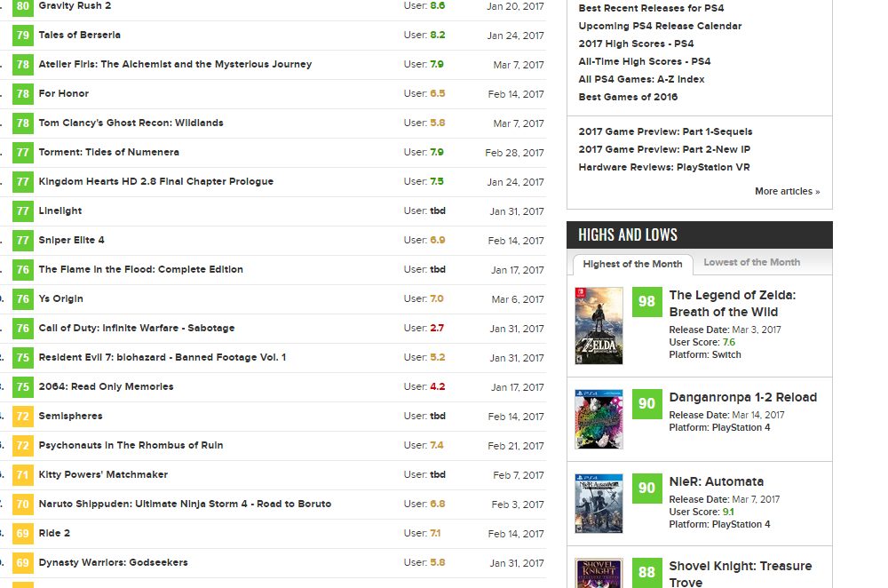This screenshot has height=588, width=888.
Task: Open 2064: Read Only Memories
Action: tap(106, 386)
